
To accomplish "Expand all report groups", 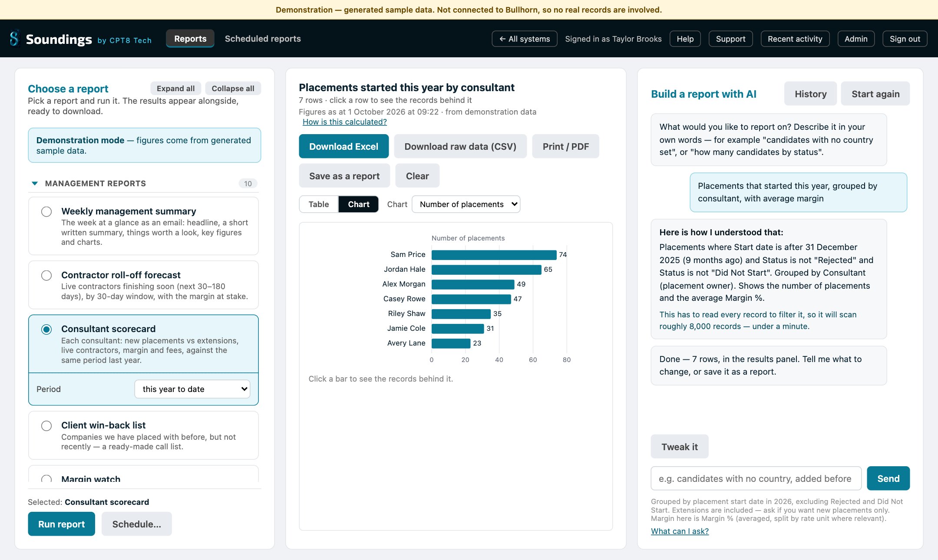I will [x=175, y=88].
